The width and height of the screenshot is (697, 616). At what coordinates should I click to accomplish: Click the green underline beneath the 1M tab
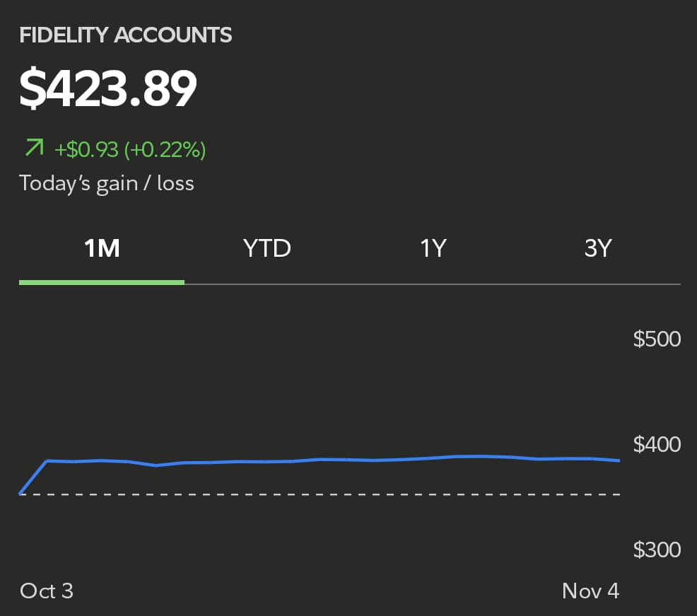102,282
